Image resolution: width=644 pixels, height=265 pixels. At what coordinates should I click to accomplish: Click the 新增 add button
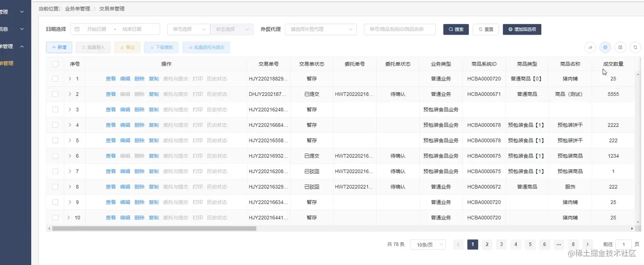click(x=59, y=47)
